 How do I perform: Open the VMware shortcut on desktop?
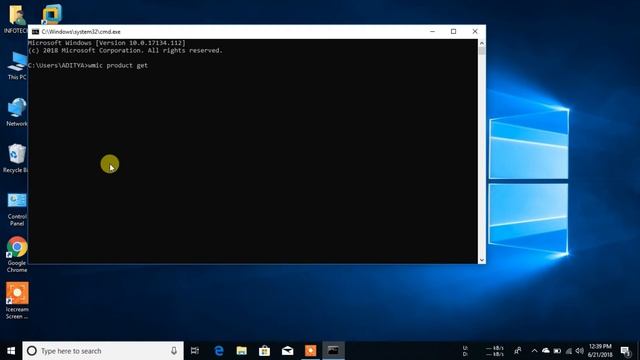[x=52, y=14]
